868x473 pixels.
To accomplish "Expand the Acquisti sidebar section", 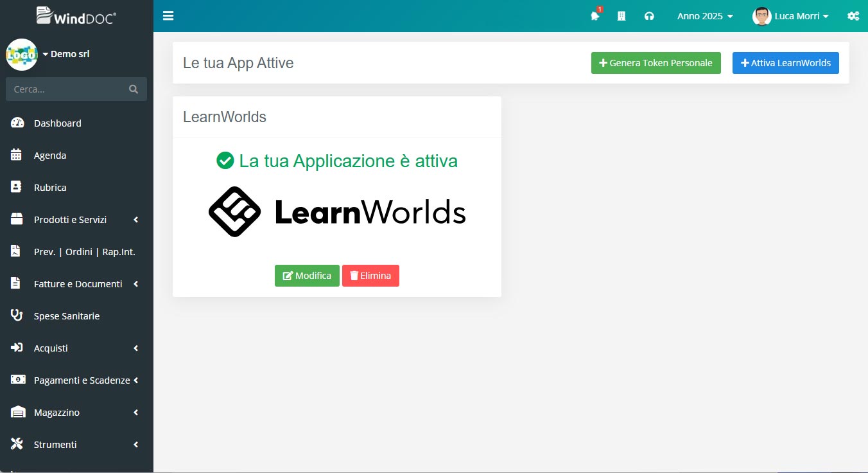I will coord(51,348).
